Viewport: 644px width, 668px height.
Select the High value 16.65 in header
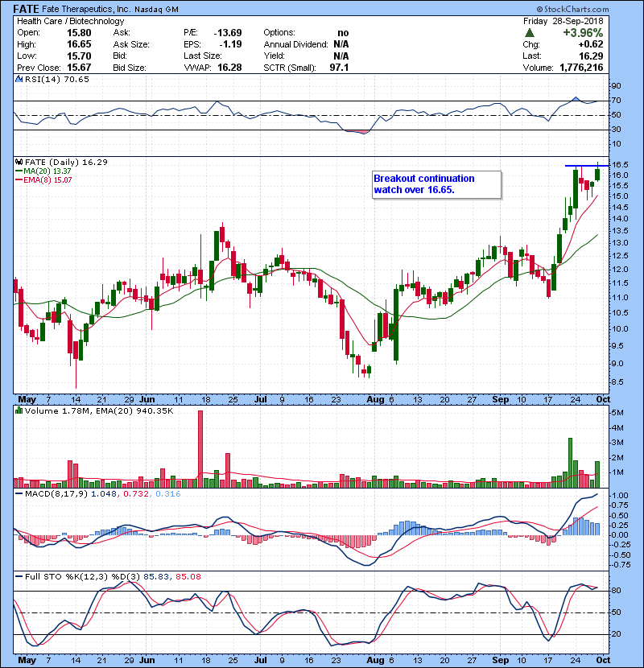[79, 44]
